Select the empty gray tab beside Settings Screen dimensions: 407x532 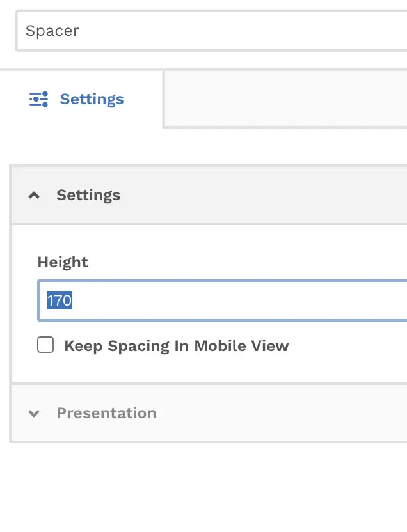click(285, 99)
